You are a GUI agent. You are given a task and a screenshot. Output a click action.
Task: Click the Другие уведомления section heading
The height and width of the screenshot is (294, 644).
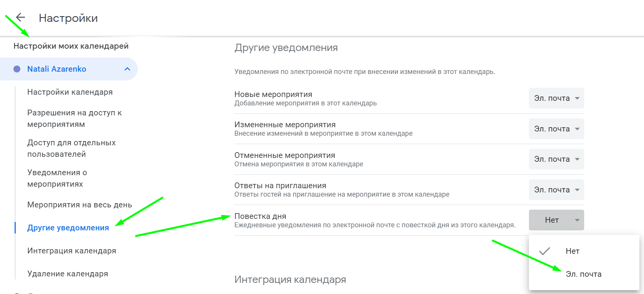[x=286, y=48]
